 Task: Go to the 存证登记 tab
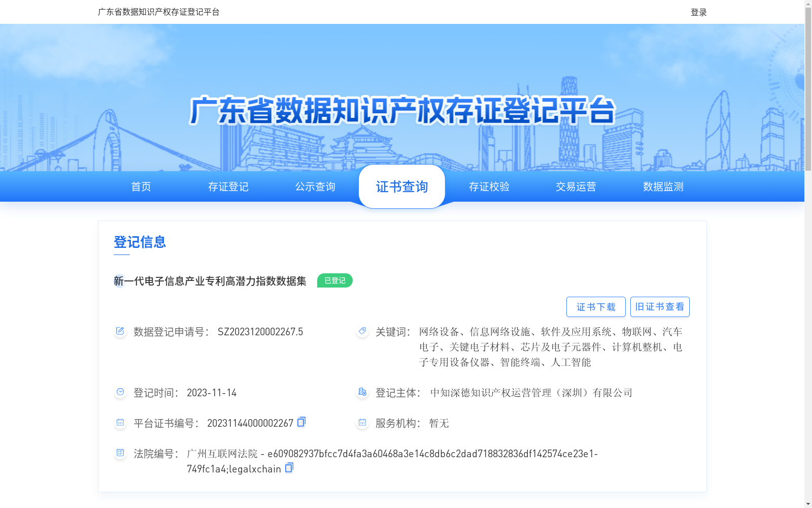pyautogui.click(x=228, y=186)
